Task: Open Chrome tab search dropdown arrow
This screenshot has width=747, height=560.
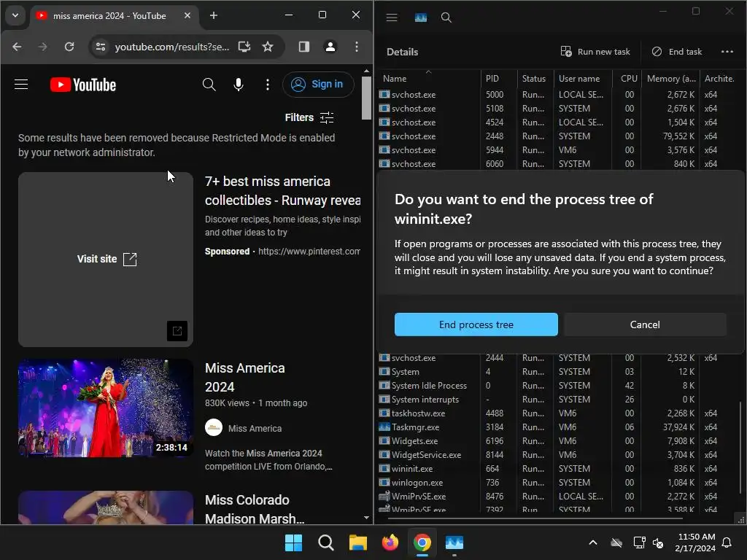Action: (x=15, y=15)
